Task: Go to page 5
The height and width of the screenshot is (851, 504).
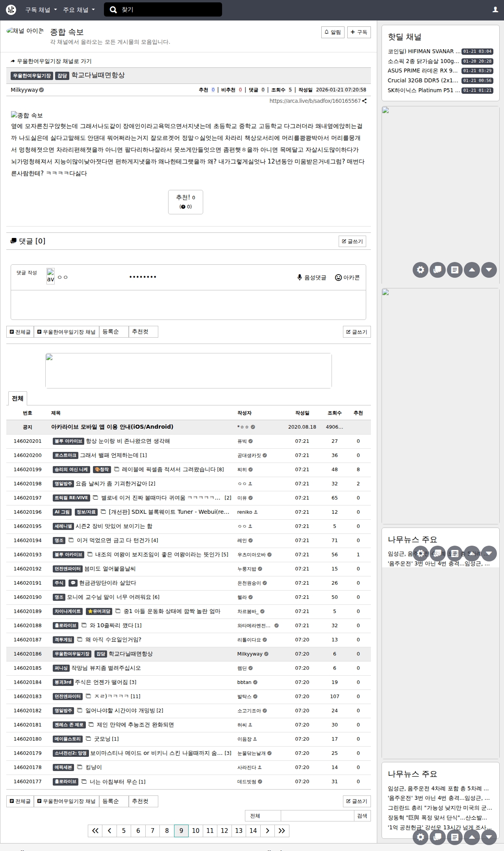Action: [x=124, y=831]
